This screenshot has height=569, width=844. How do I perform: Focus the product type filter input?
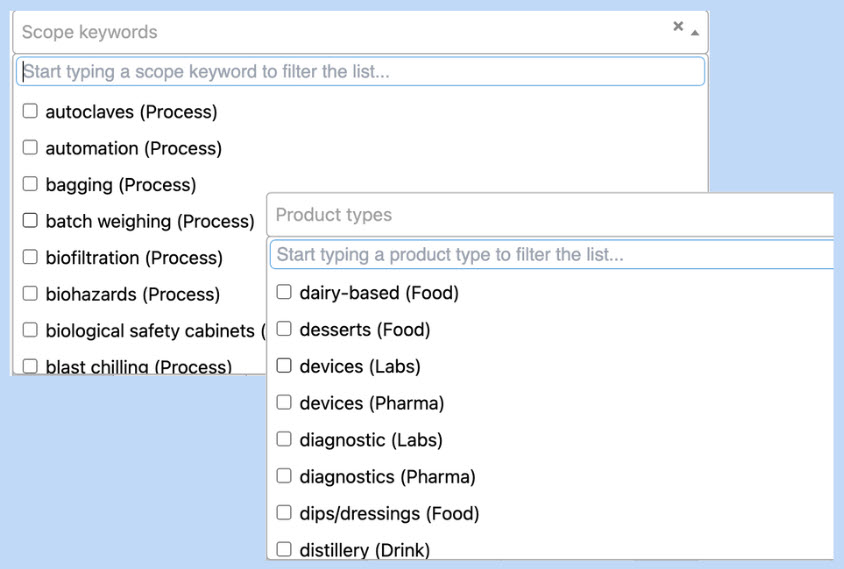(x=550, y=255)
